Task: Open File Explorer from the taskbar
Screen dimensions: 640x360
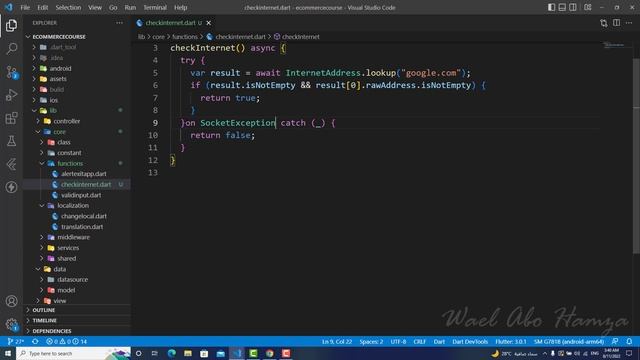Action: [x=188, y=353]
